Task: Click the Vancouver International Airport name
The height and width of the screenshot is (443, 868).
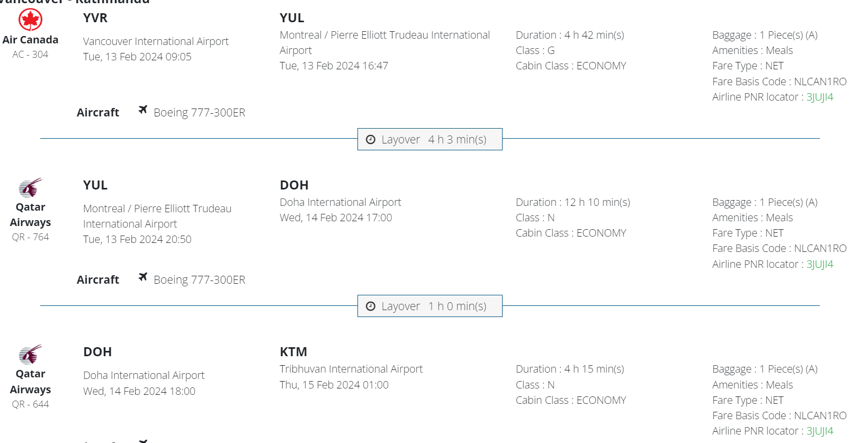Action: (x=156, y=41)
